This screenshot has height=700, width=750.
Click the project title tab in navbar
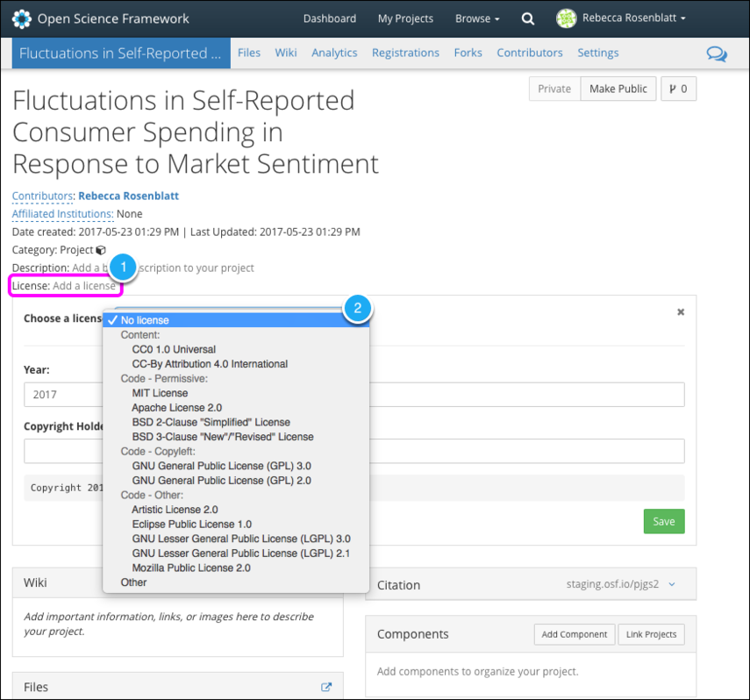(121, 54)
